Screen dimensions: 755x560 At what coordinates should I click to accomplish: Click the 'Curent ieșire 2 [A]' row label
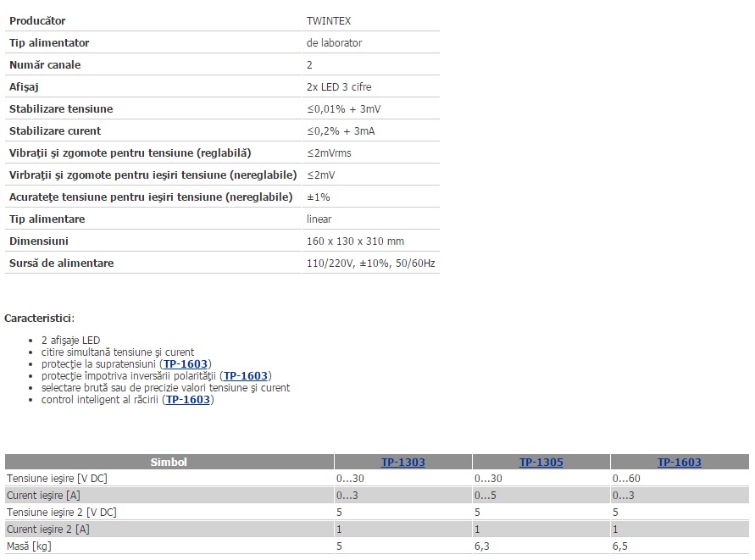click(48, 530)
